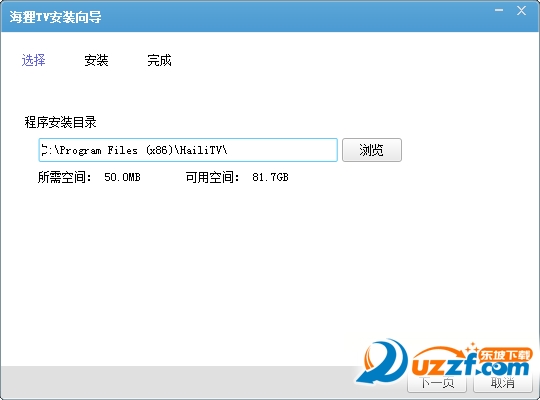
Task: Click the uzzf.com watermark text
Action: [470, 367]
